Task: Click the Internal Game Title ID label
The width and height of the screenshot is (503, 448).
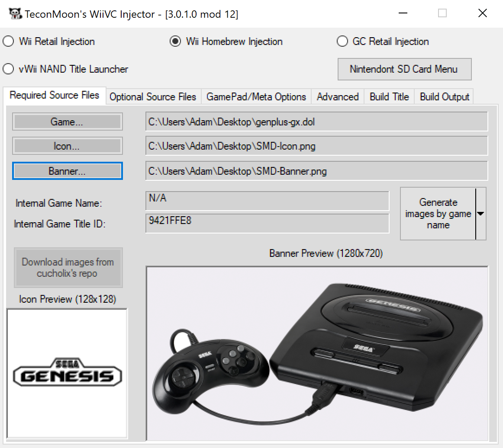Action: click(x=60, y=224)
